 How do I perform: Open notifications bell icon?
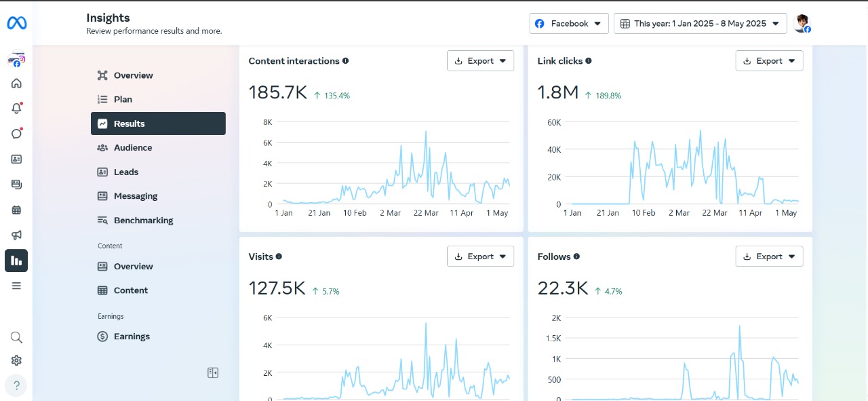pyautogui.click(x=16, y=109)
